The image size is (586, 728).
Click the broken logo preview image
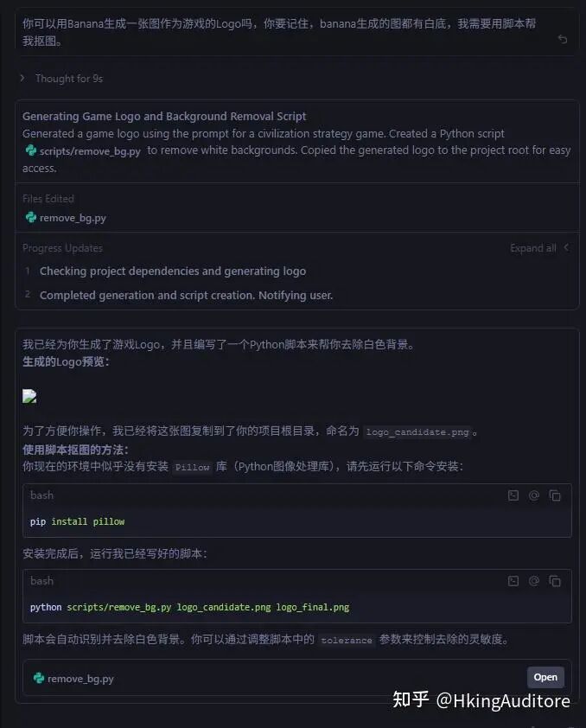point(29,397)
